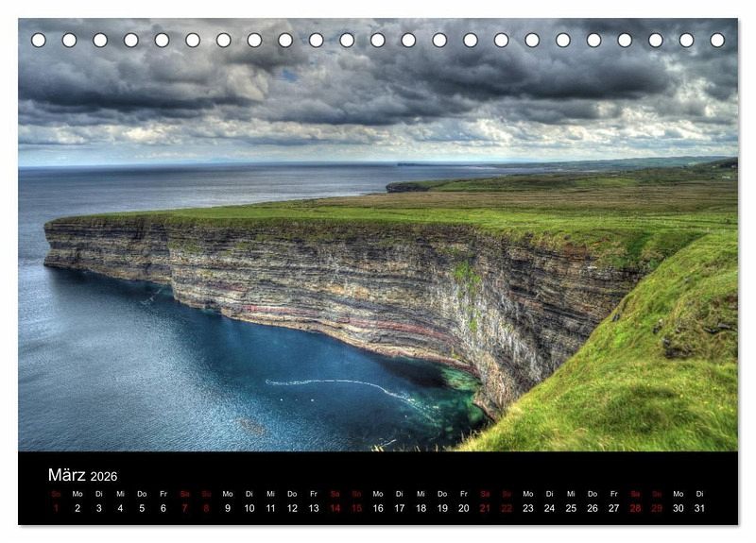
Task: Click the "Fr" weekday label above 27
Action: pos(613,494)
